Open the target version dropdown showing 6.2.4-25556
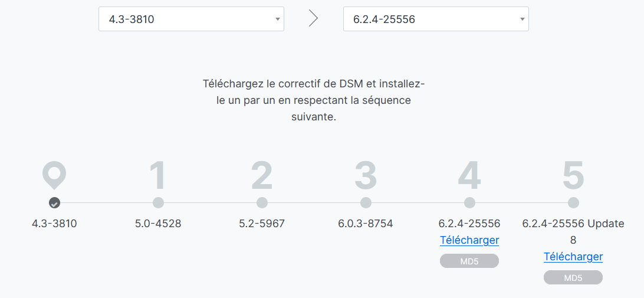 click(436, 18)
